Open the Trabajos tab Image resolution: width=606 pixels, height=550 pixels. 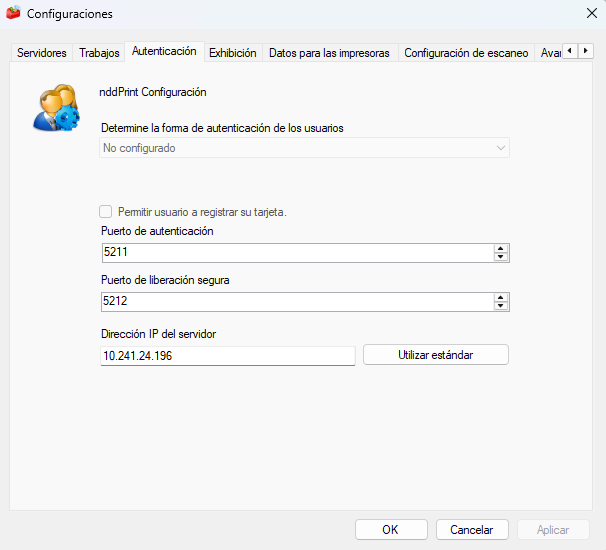point(99,53)
